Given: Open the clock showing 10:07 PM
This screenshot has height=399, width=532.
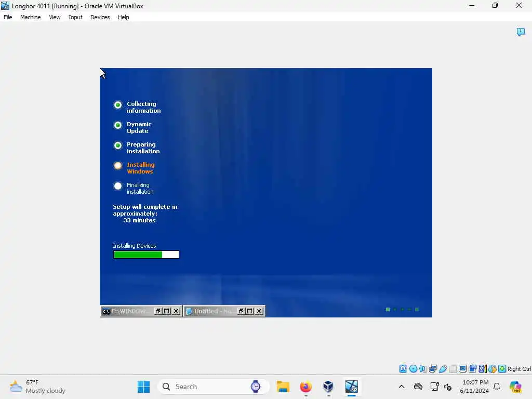Looking at the screenshot, I should (x=474, y=387).
